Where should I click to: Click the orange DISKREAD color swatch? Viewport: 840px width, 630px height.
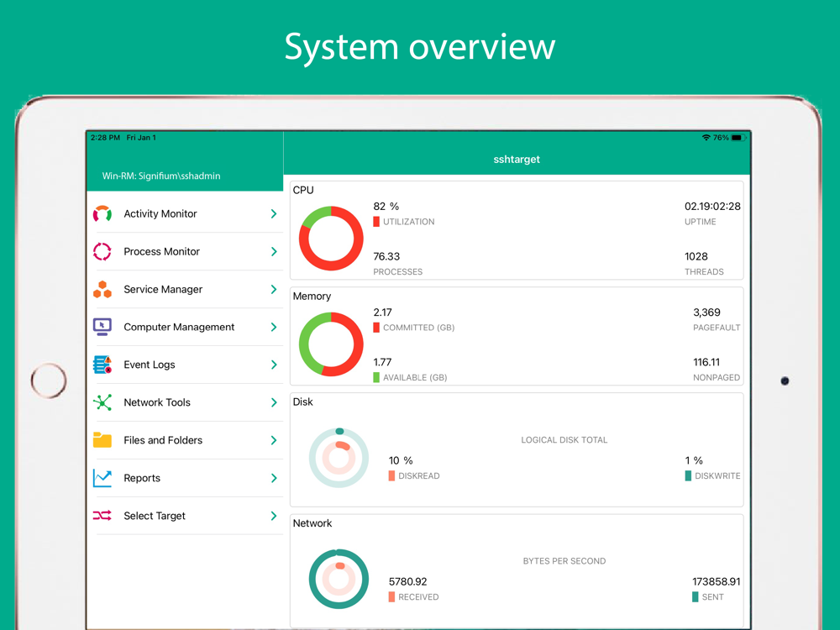391,475
